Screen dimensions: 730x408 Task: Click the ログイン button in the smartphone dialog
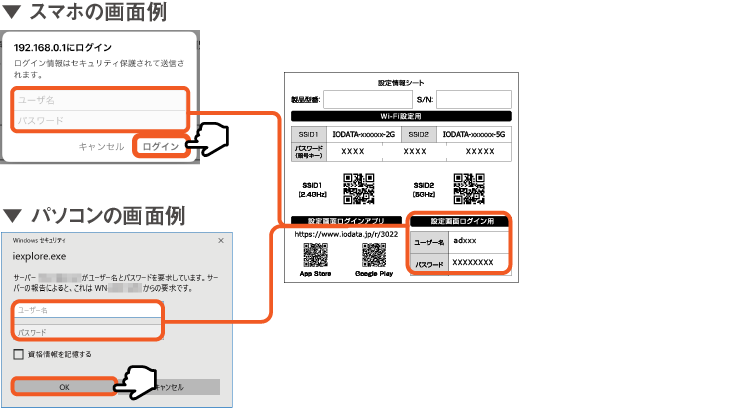pos(160,147)
